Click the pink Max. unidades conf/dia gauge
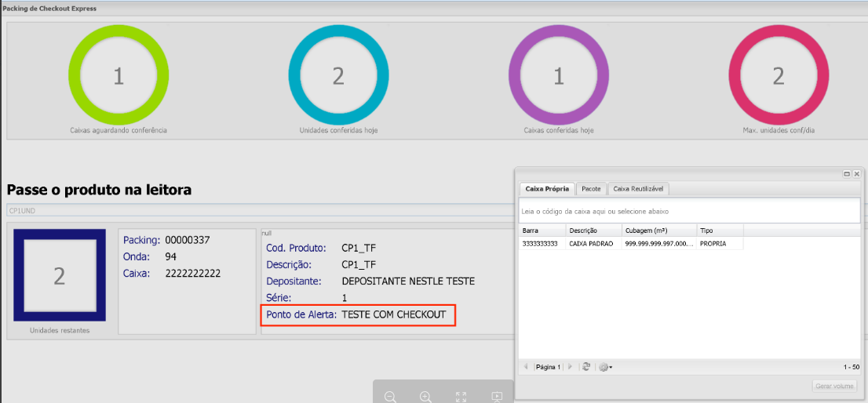This screenshot has height=403, width=868. (x=779, y=74)
